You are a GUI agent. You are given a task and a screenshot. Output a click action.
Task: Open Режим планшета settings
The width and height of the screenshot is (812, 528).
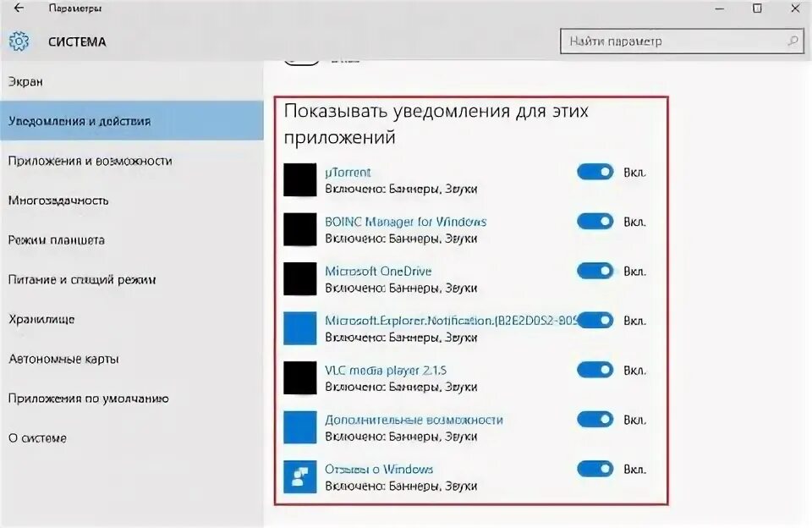point(132,240)
